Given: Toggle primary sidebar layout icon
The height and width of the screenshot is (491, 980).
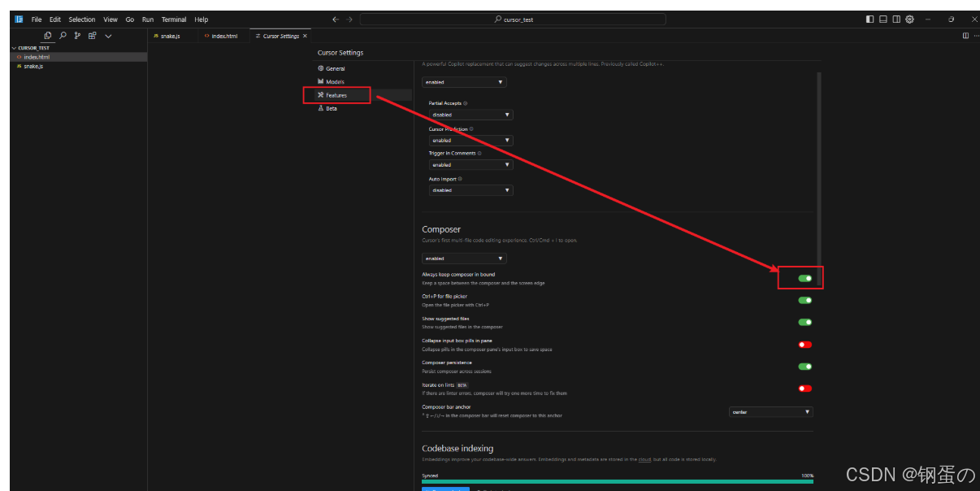Looking at the screenshot, I should (x=870, y=20).
